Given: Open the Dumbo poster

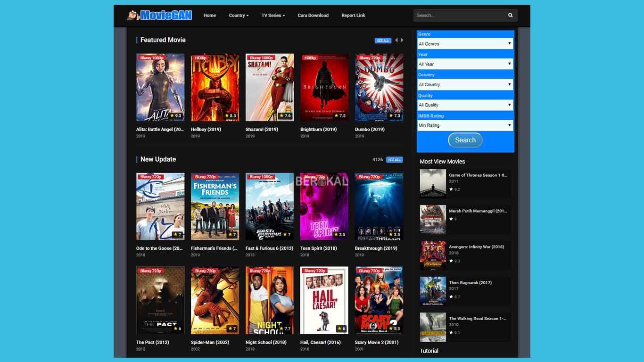Looking at the screenshot, I should (x=379, y=87).
